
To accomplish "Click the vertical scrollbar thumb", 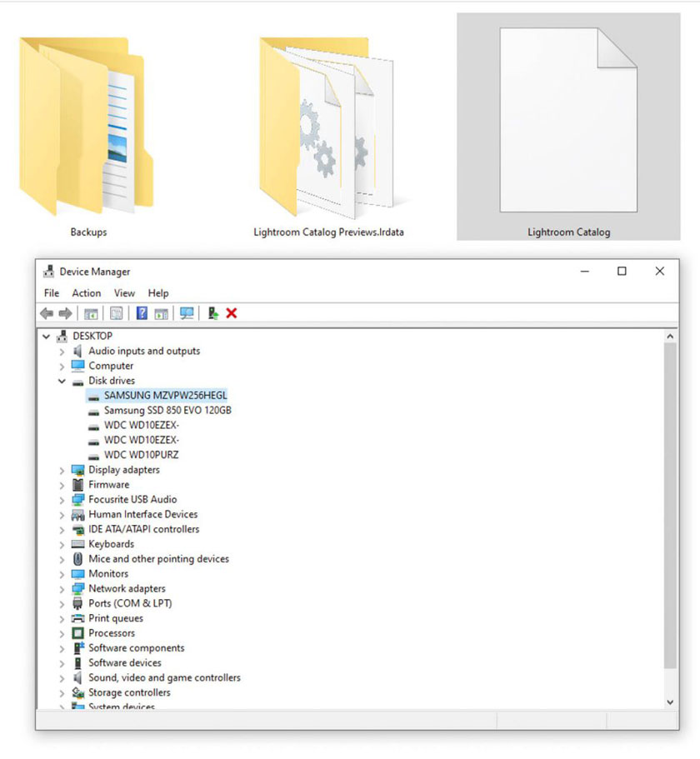I will tap(670, 506).
